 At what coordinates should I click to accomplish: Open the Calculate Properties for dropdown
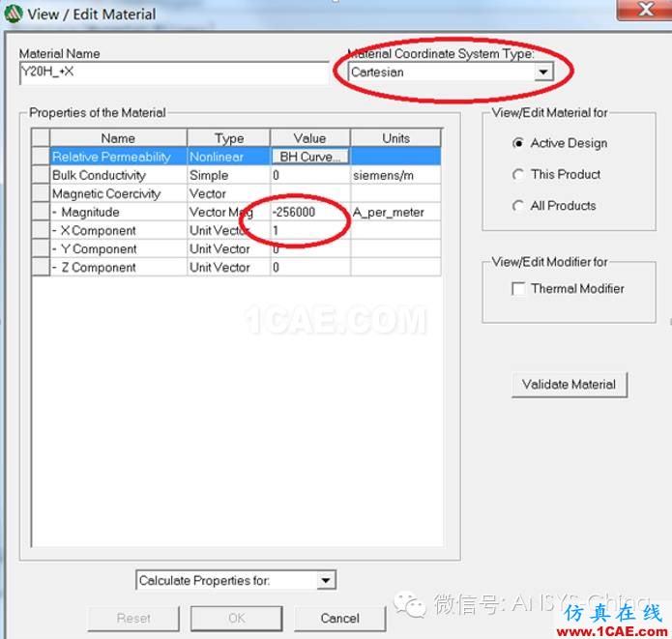pos(326,580)
